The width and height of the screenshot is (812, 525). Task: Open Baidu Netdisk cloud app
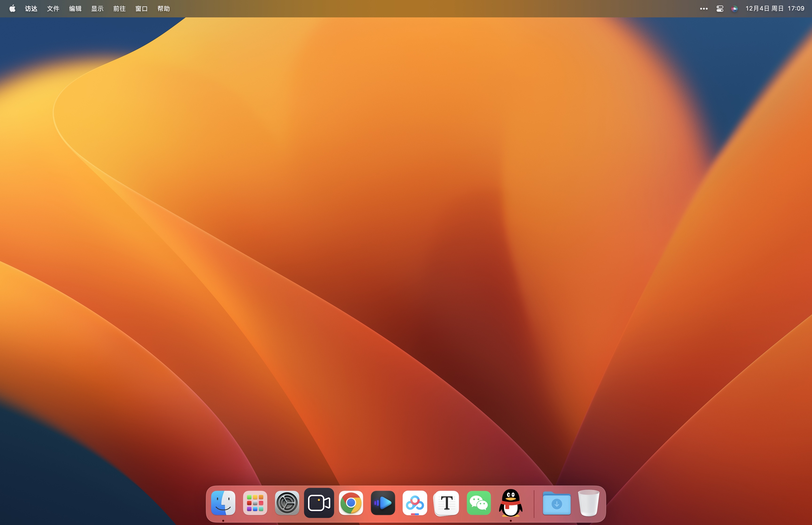coord(415,503)
